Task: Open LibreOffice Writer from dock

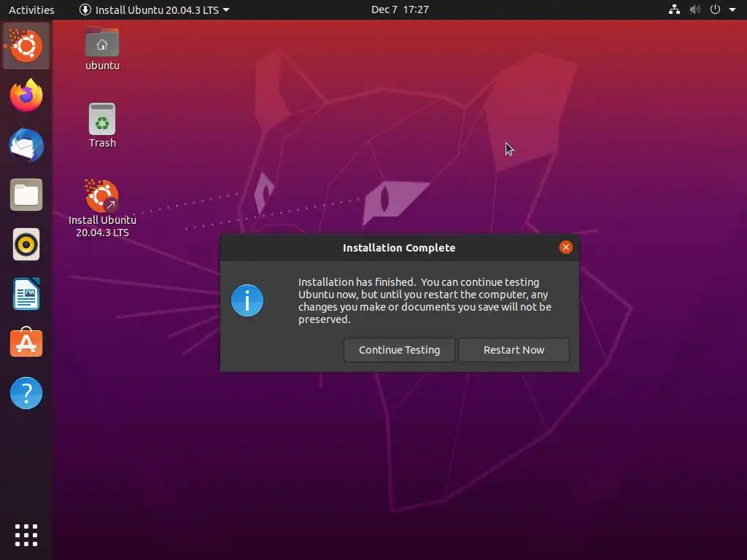Action: 26,294
